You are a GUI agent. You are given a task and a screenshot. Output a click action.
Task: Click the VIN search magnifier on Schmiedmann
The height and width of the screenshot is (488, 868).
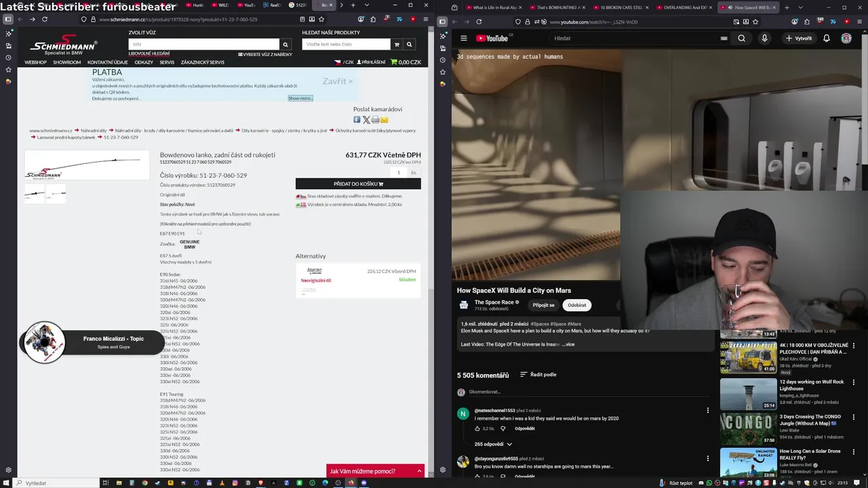(285, 45)
